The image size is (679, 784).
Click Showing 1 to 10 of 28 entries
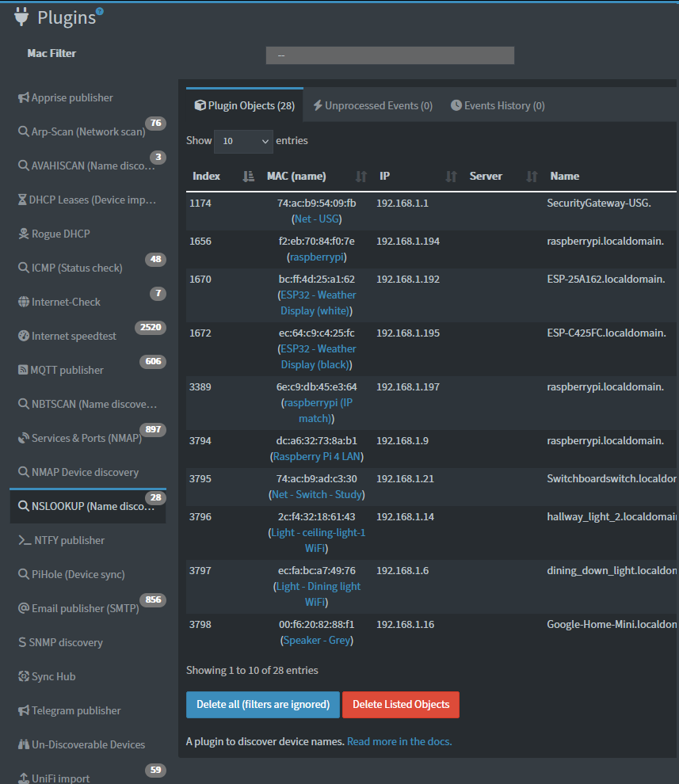click(252, 670)
